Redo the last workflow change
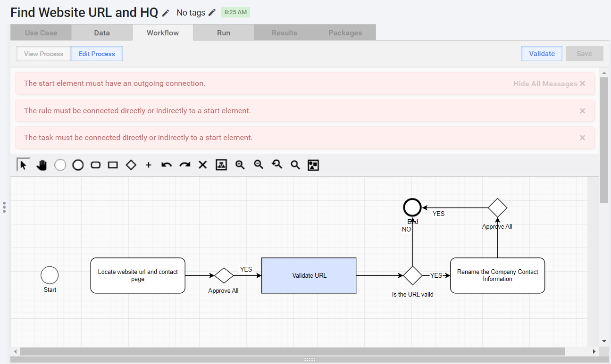This screenshot has width=611, height=364. (x=184, y=165)
